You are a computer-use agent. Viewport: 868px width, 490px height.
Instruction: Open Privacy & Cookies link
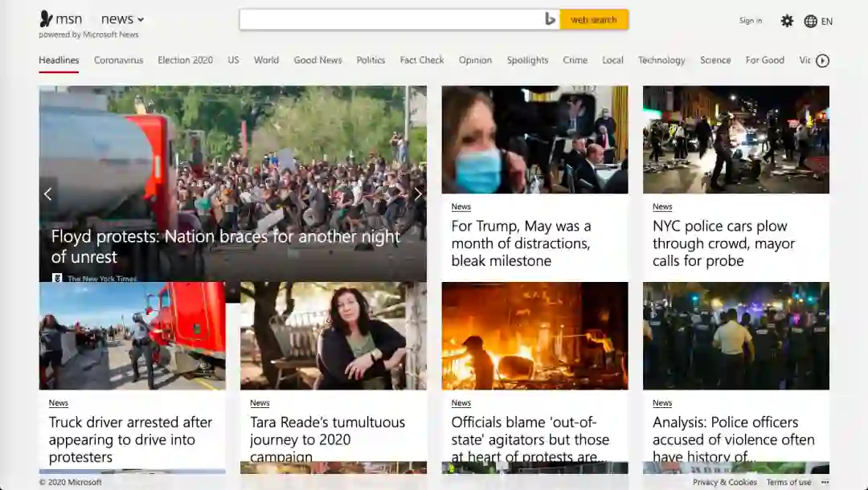725,482
